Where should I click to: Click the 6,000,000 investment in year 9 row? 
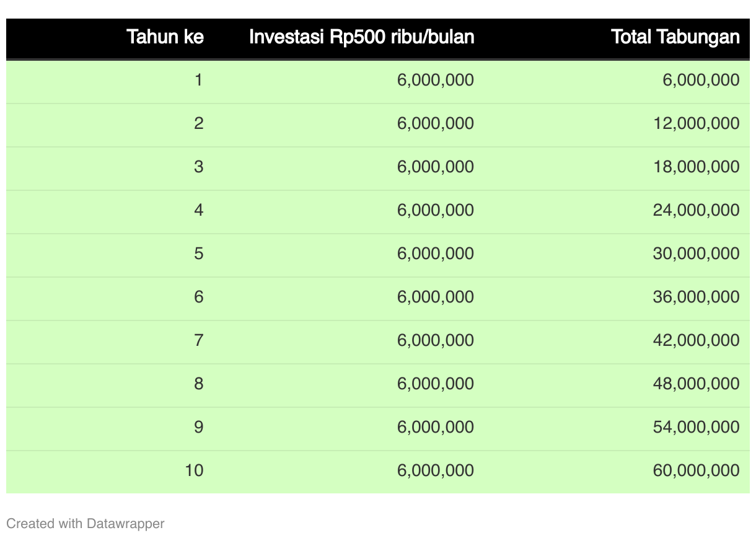click(436, 427)
